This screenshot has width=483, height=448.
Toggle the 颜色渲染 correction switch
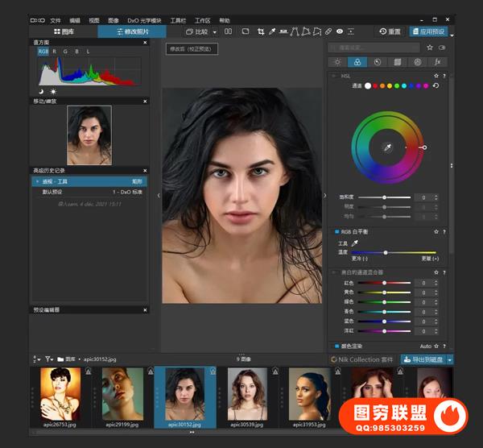click(336, 346)
